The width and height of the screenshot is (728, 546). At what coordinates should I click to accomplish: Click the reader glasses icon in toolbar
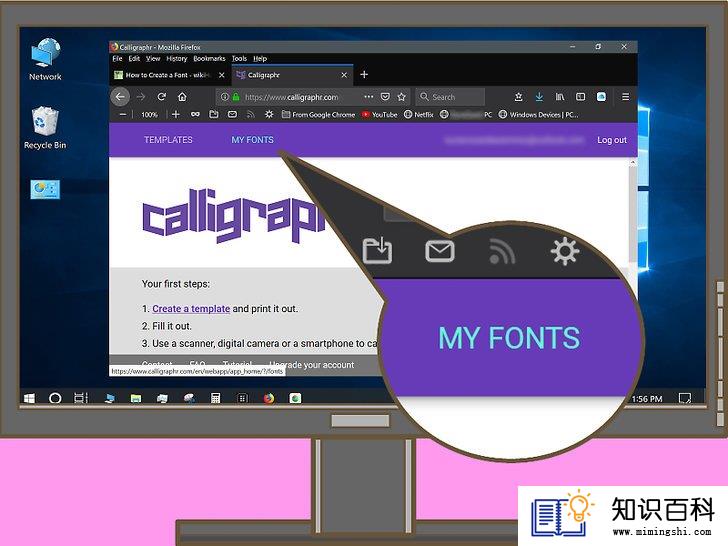pyautogui.click(x=195, y=114)
